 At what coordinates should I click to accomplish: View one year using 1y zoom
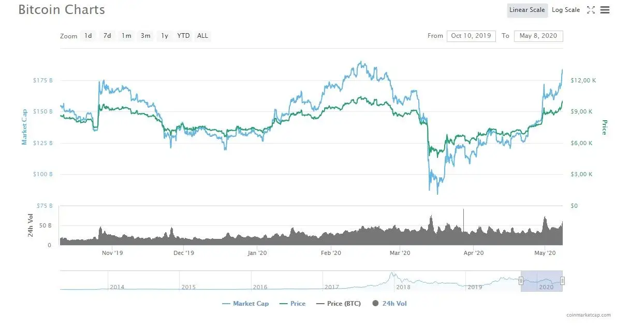pos(164,36)
